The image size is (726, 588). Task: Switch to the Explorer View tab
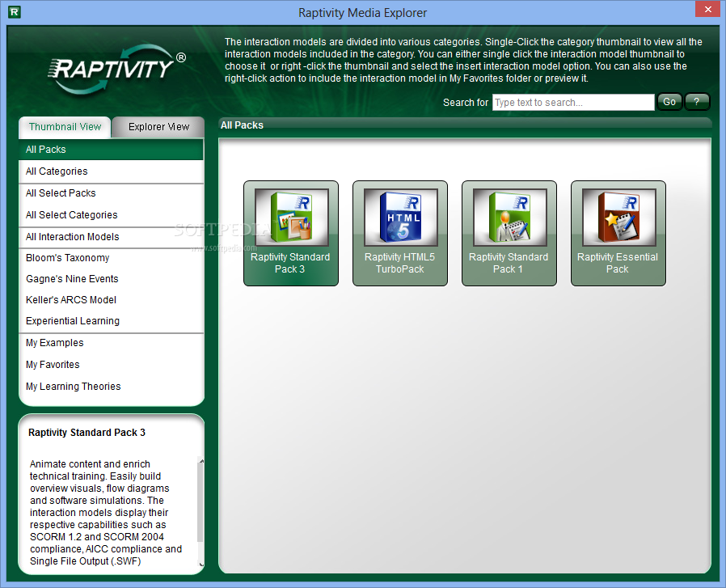coord(158,127)
